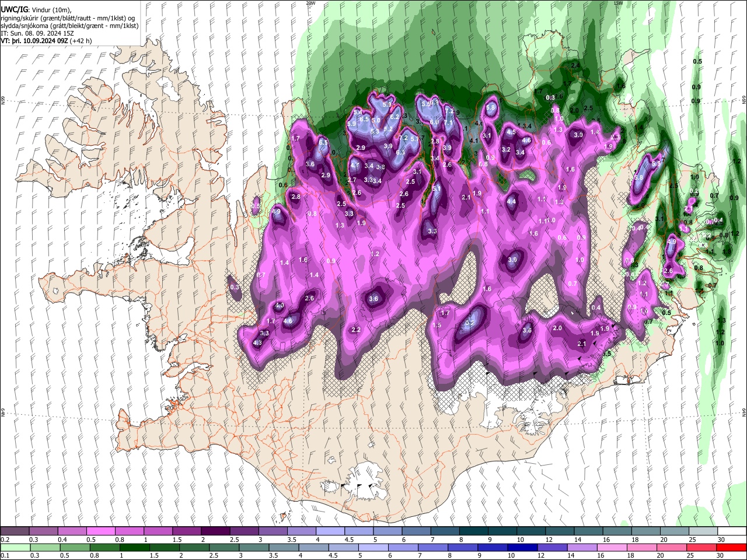This screenshot has height=560, width=747.
Task: Click the 64N latitude label on right edge
Action: tap(744, 412)
